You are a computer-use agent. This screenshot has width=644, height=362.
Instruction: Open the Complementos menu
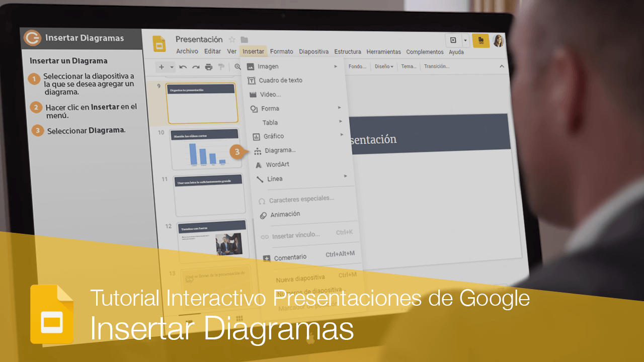pyautogui.click(x=425, y=52)
